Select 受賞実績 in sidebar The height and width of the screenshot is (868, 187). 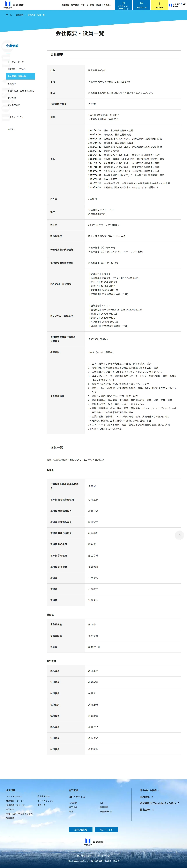click(12, 98)
